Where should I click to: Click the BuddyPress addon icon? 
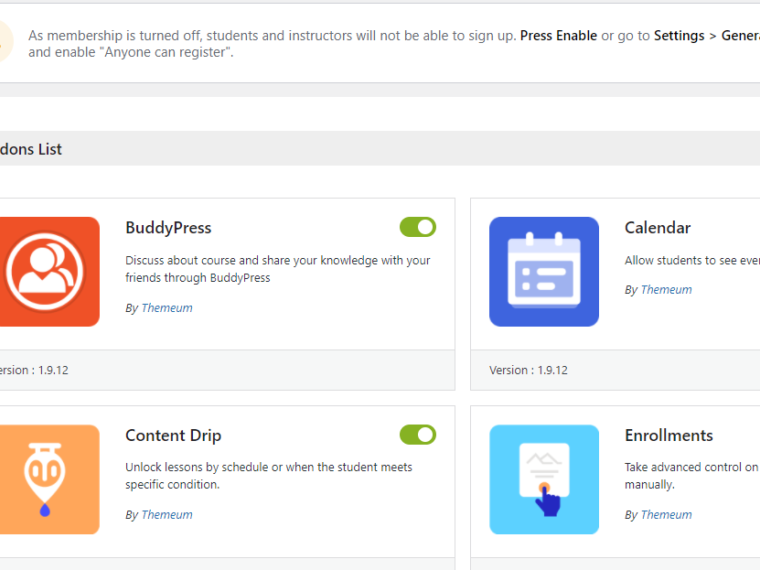46,271
